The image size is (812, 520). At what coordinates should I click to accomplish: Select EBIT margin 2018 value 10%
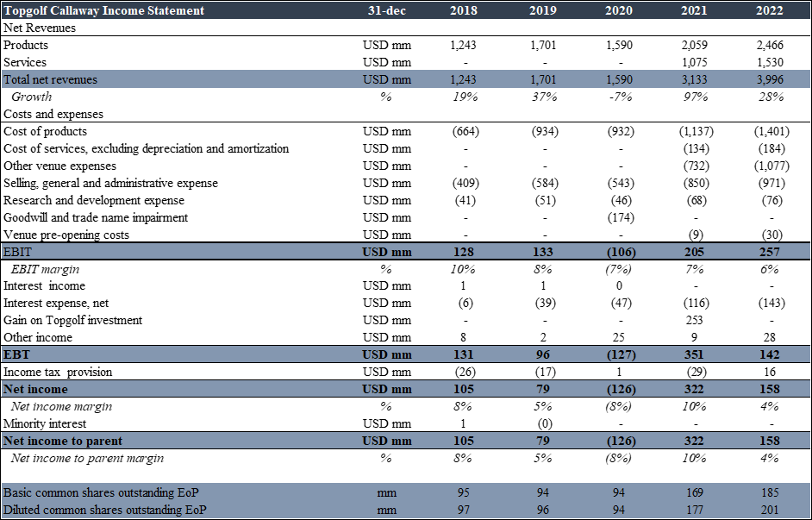coord(464,269)
